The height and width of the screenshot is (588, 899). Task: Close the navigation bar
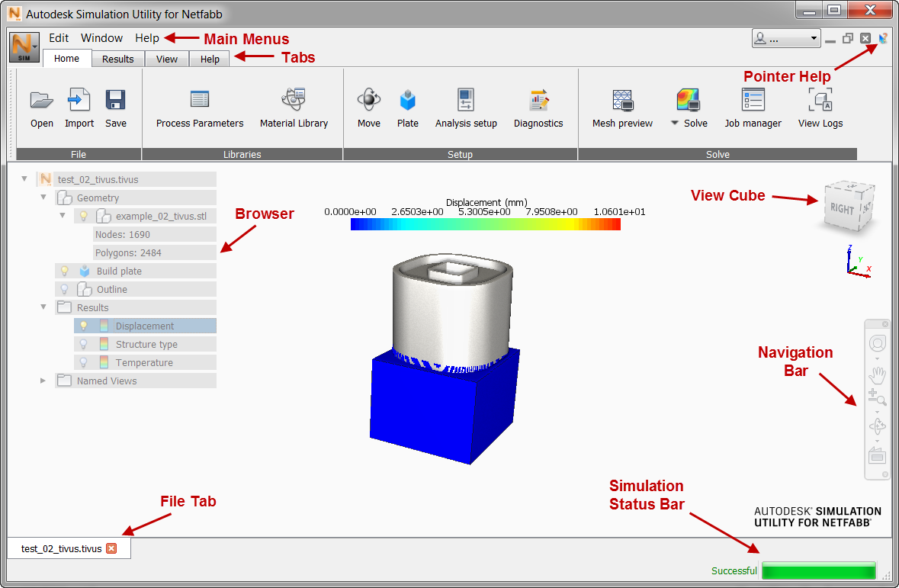(885, 324)
